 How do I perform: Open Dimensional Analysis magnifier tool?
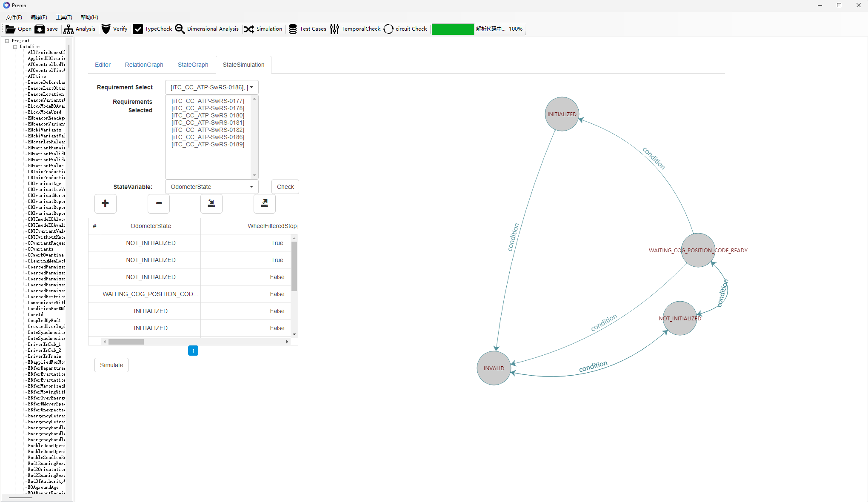click(180, 29)
